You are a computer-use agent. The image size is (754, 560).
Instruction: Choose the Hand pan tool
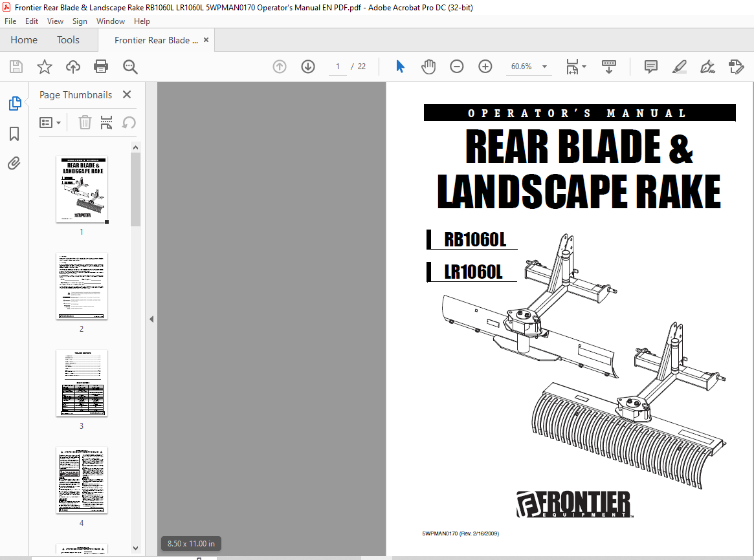pos(428,66)
